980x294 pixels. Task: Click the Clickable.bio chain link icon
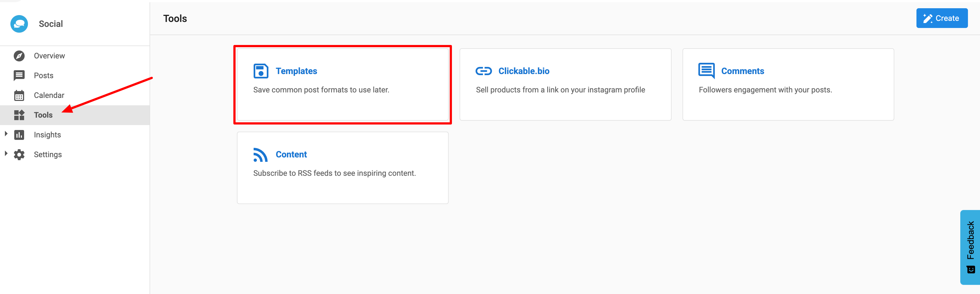point(483,71)
